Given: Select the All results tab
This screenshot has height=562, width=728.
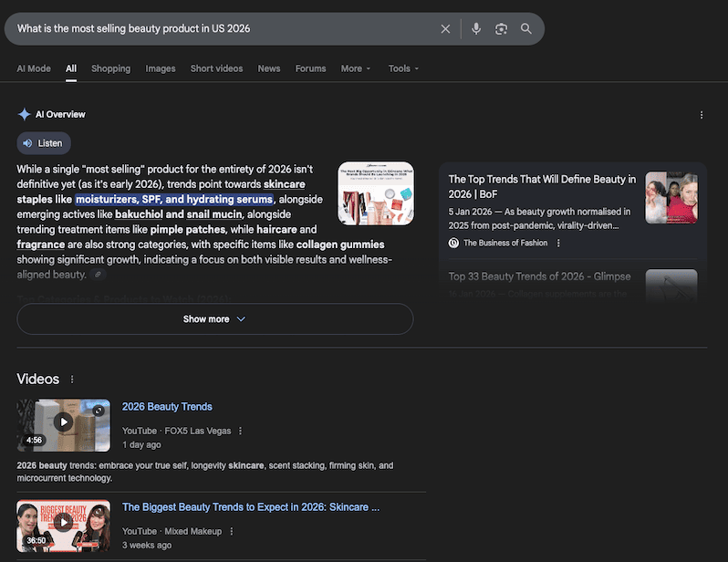Looking at the screenshot, I should pos(71,68).
